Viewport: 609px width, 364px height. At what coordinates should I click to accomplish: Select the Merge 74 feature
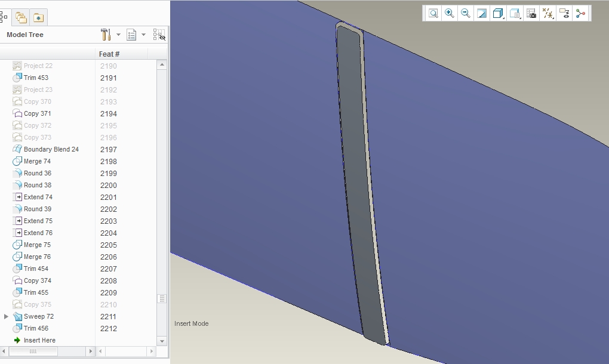pyautogui.click(x=37, y=162)
